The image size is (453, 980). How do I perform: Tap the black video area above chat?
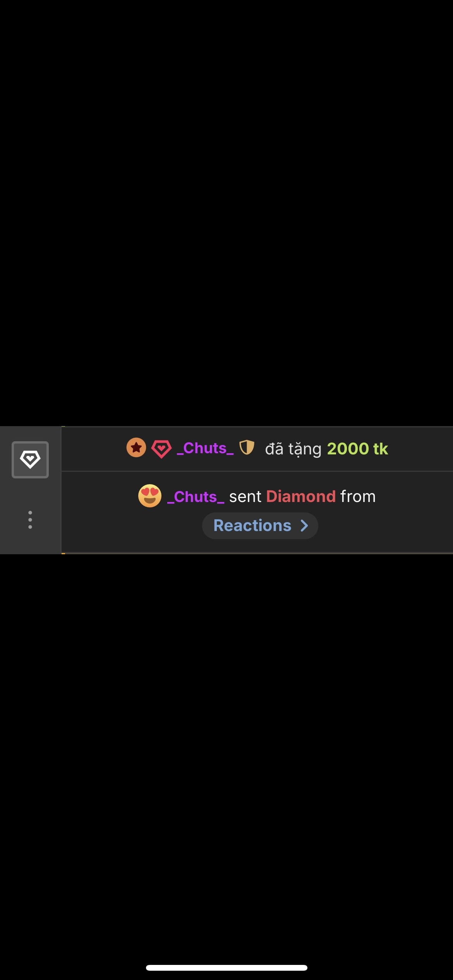226,213
